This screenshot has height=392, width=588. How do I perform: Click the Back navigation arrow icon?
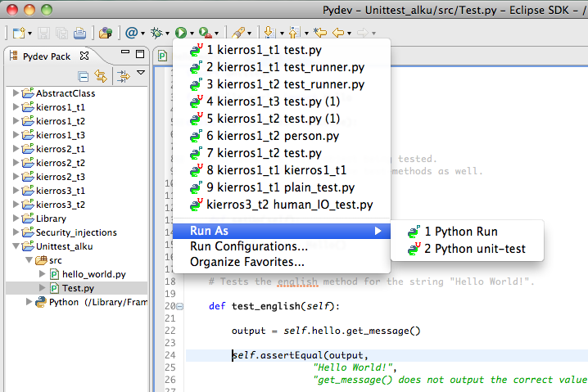tap(338, 33)
